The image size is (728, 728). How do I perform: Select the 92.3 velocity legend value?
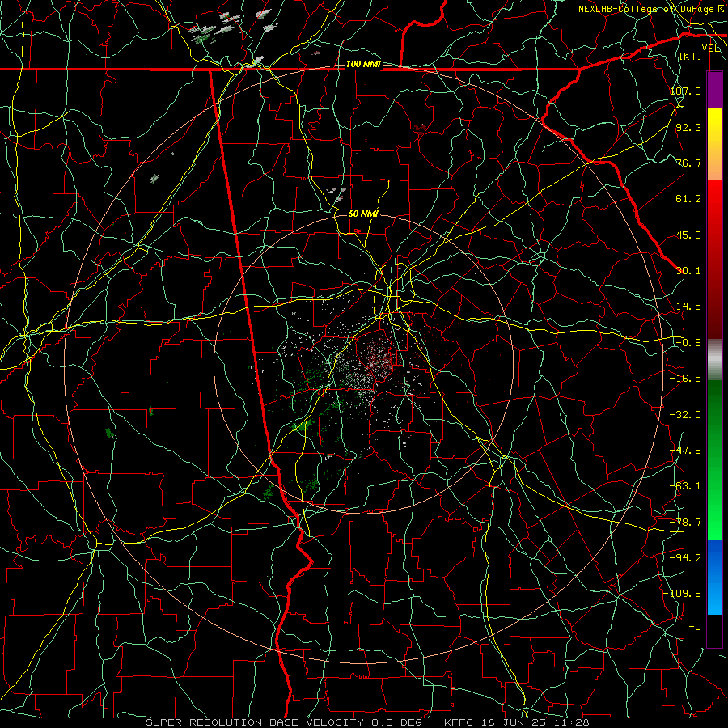[x=688, y=127]
